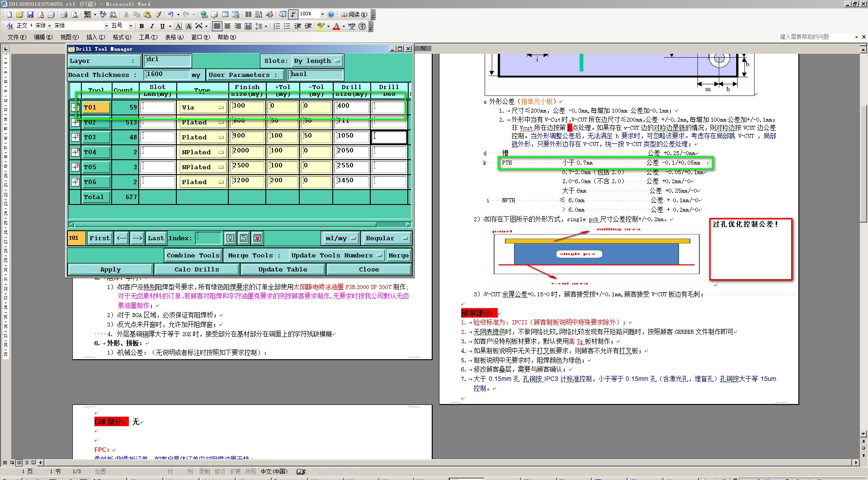Expand the T01 tool row plus box
The width and height of the screenshot is (868, 480).
tap(75, 107)
